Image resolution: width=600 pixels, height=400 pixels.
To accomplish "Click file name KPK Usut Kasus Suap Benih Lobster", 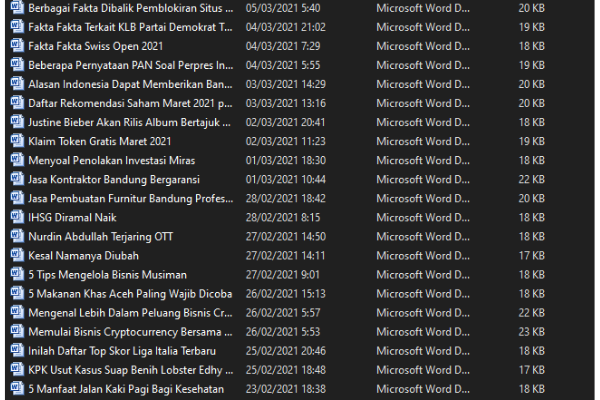I will [130, 370].
